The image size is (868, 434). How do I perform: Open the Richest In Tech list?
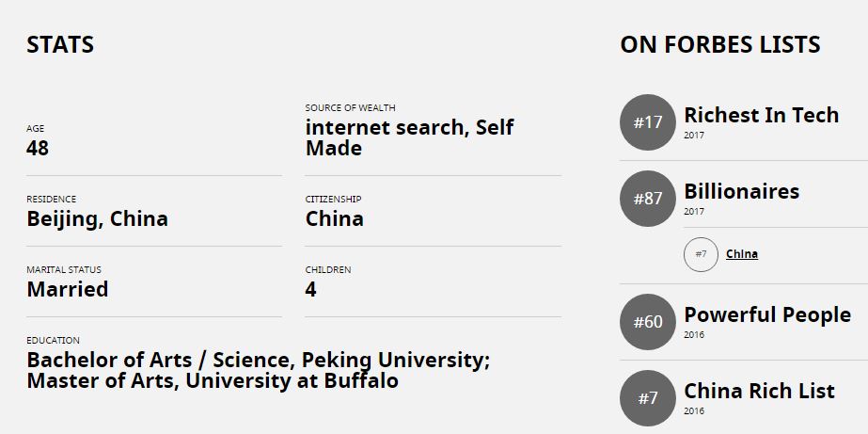tap(761, 115)
